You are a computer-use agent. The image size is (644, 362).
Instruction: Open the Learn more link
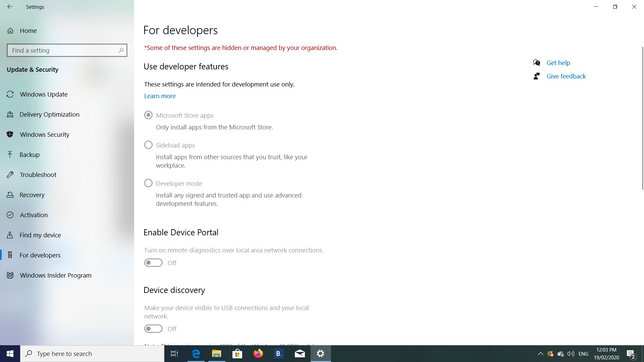160,96
